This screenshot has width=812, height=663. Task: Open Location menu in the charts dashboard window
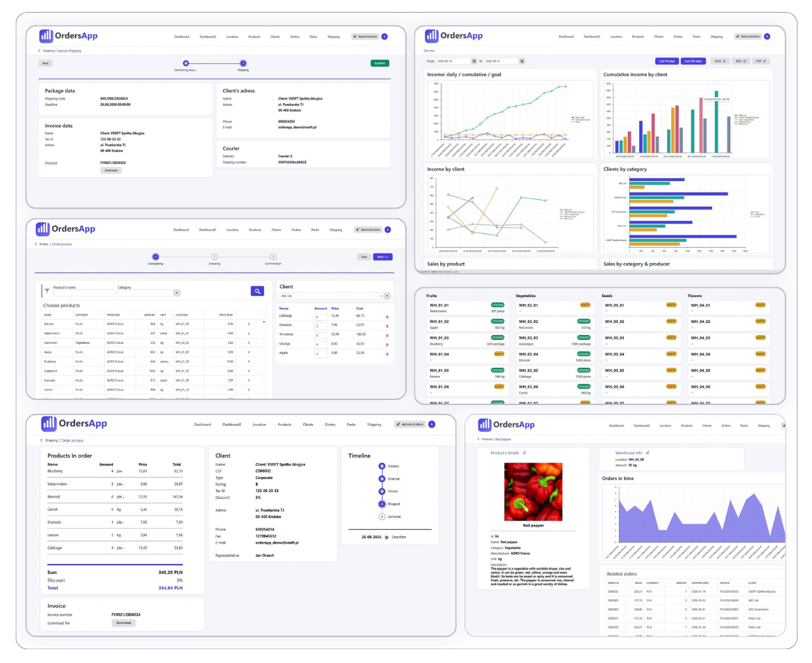click(x=616, y=37)
